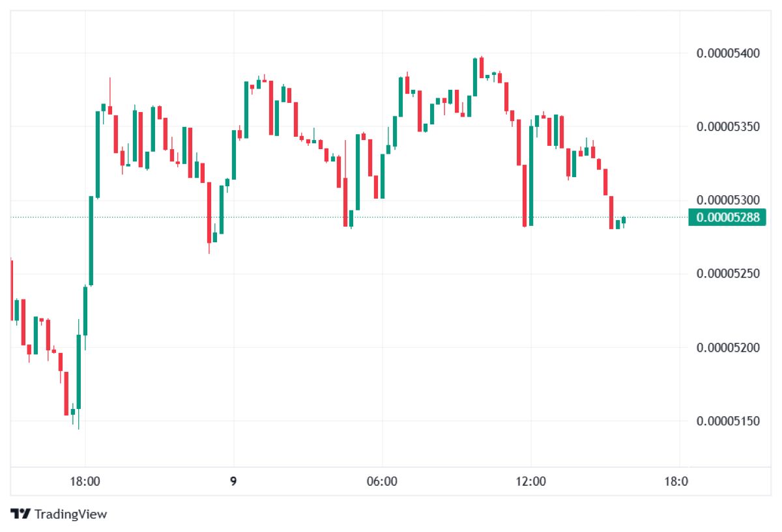
Task: Select the 12:00 time axis label
Action: pyautogui.click(x=530, y=482)
